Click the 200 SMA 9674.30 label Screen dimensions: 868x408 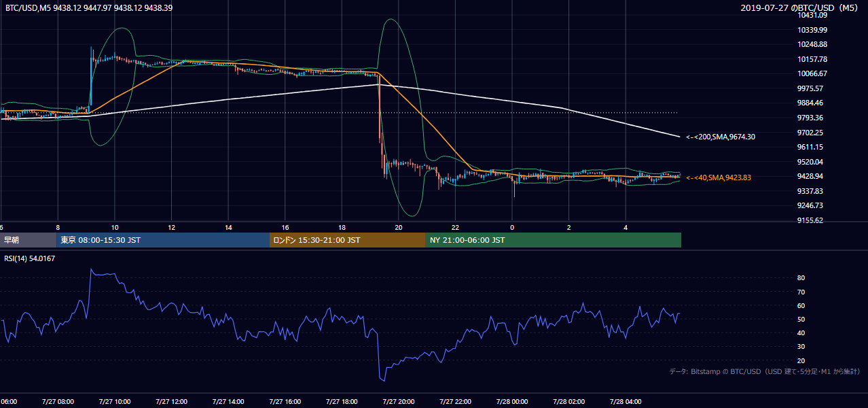point(721,137)
